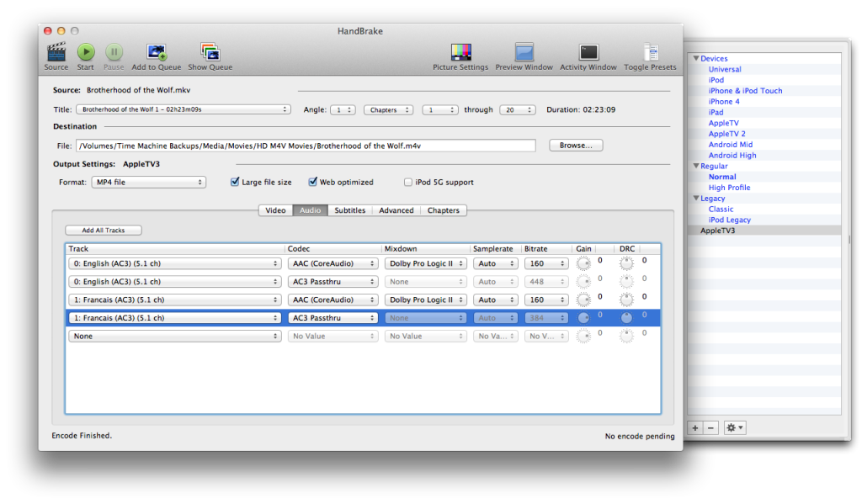The image size is (862, 504).
Task: Collapse the Regular preset group
Action: click(x=696, y=166)
